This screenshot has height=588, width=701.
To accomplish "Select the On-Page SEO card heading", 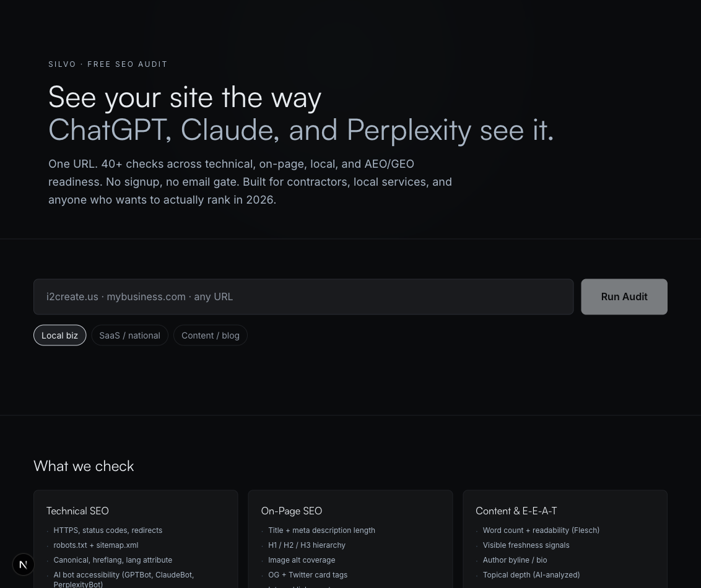I will pyautogui.click(x=292, y=511).
